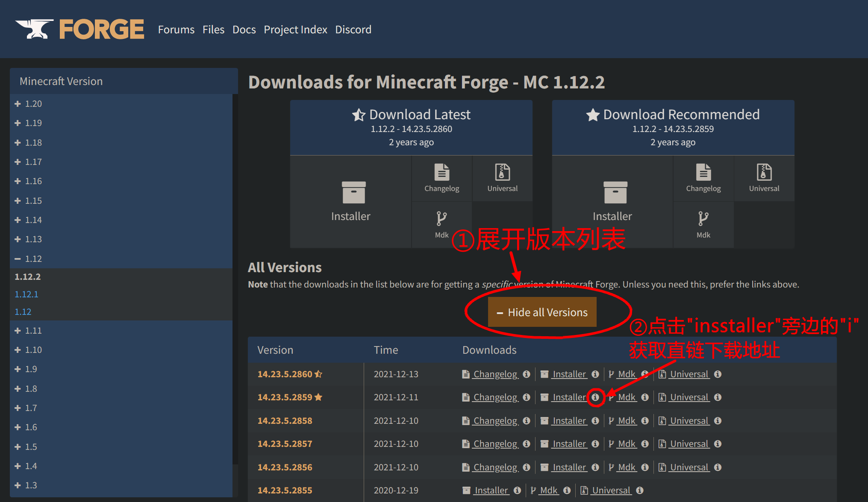Image resolution: width=868 pixels, height=502 pixels.
Task: Click info icon beside Installer for 14.23.5.2855
Action: (517, 490)
